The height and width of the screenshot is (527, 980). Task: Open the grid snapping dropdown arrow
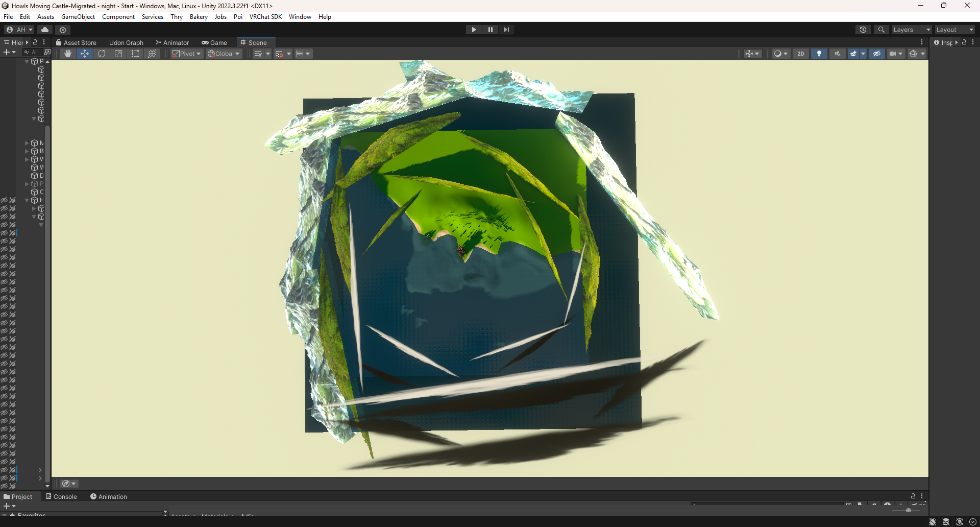288,54
